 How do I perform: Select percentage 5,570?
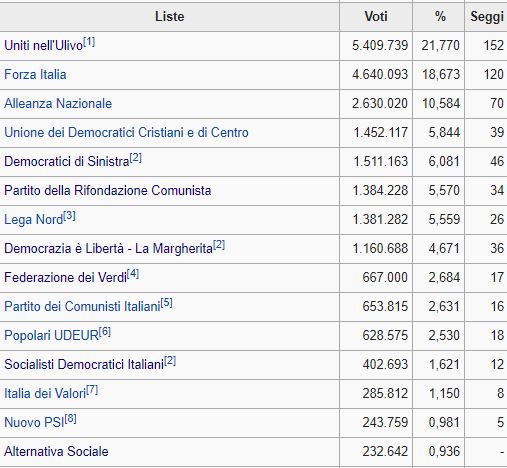click(444, 191)
